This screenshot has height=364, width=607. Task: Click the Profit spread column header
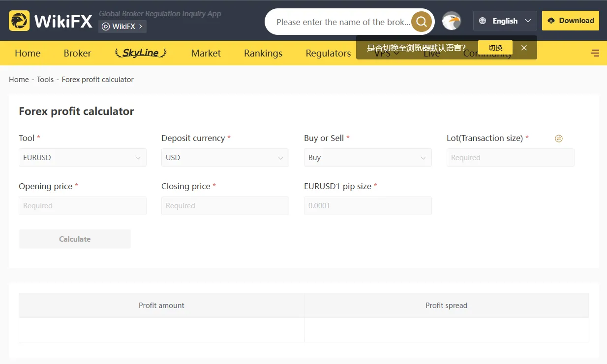pos(447,306)
